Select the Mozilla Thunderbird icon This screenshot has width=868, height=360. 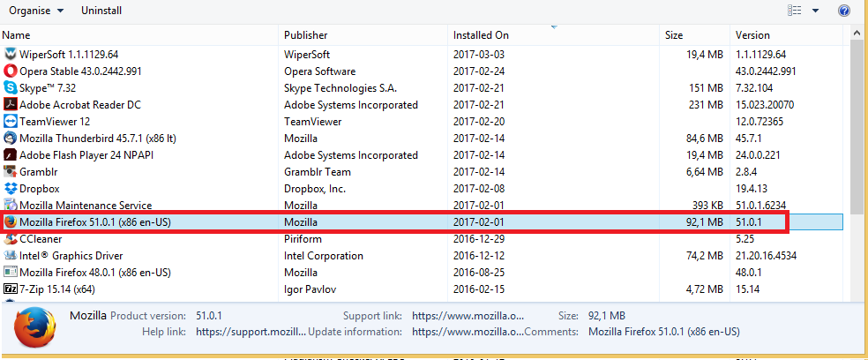click(x=11, y=139)
